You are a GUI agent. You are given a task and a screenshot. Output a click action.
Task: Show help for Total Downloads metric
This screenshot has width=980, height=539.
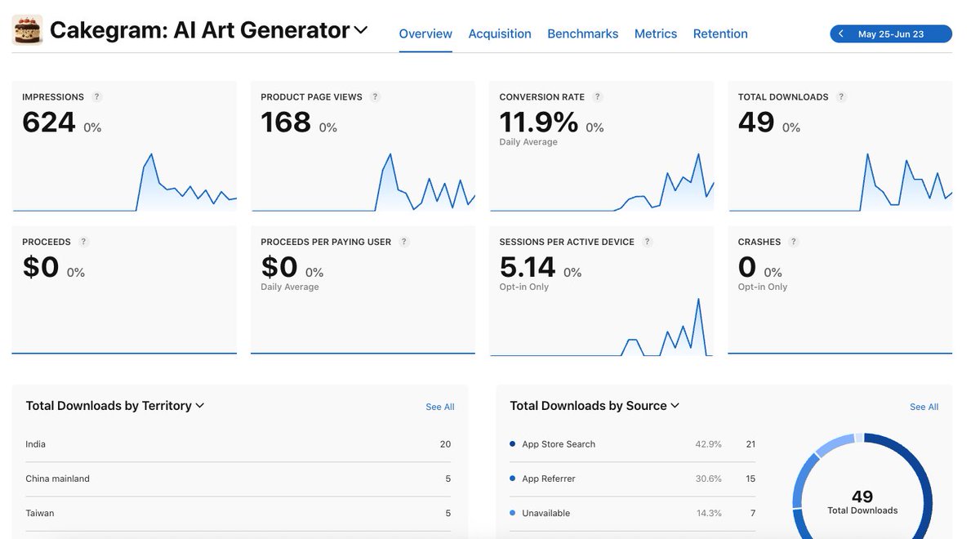point(841,96)
